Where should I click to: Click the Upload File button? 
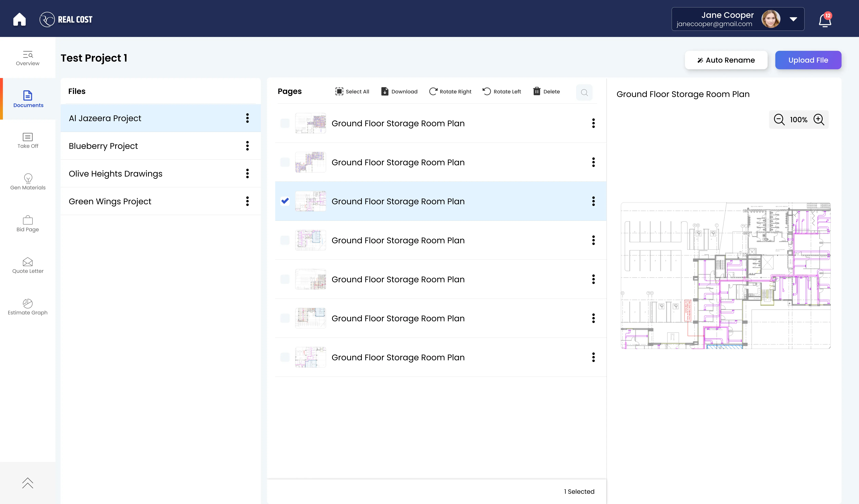808,60
